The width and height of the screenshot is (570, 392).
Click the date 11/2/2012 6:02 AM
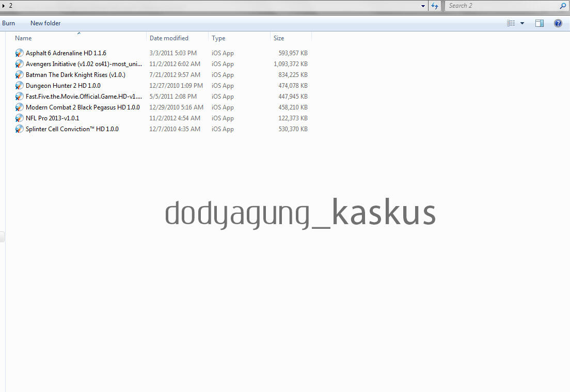(x=175, y=64)
